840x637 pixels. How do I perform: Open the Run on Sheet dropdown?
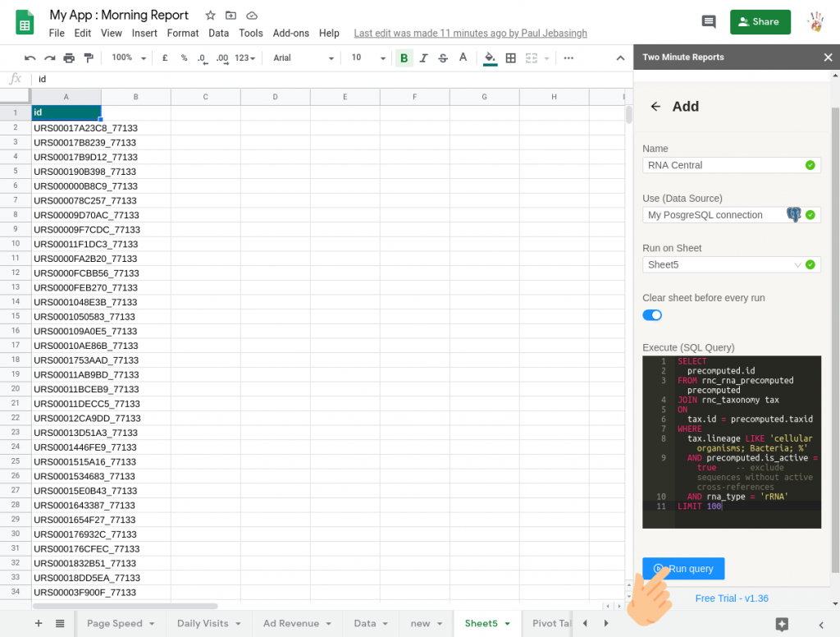coord(731,264)
